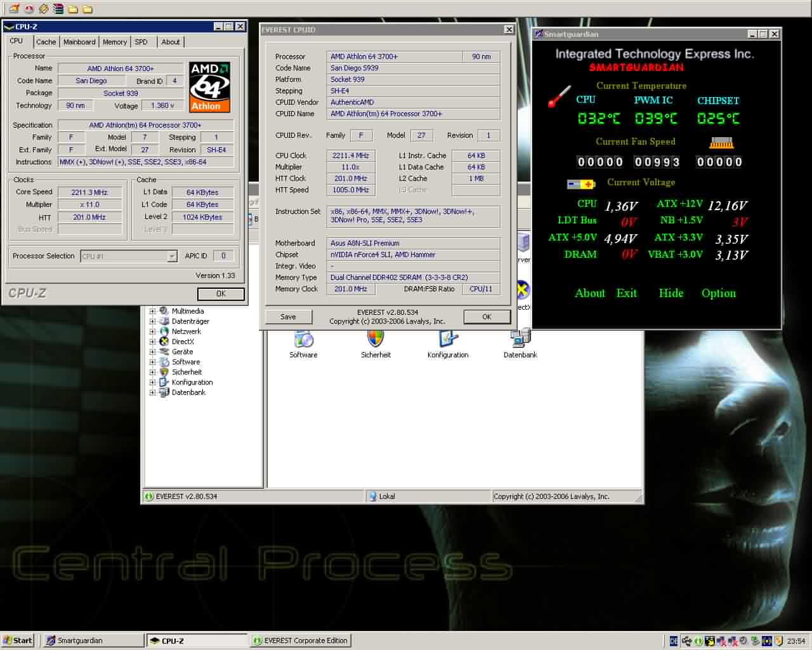
Task: Click the CPU-Z title bar icon
Action: [9, 27]
